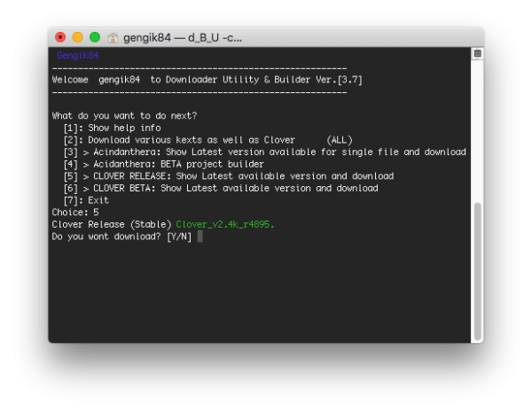Screen dimensions: 532x412
Task: Click the yellow minimize window button
Action: 78,37
